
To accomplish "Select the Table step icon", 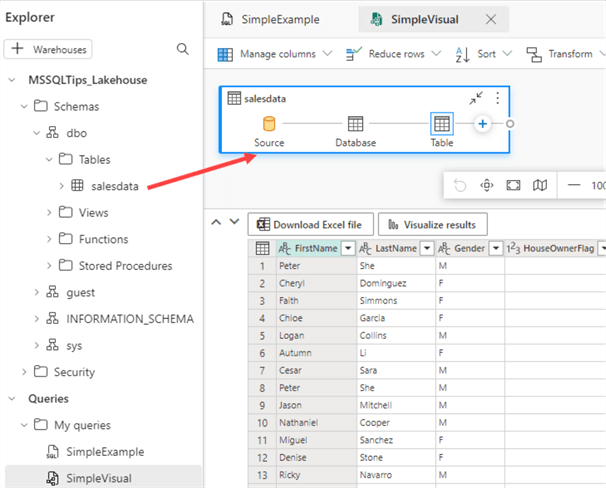I will pos(441,124).
